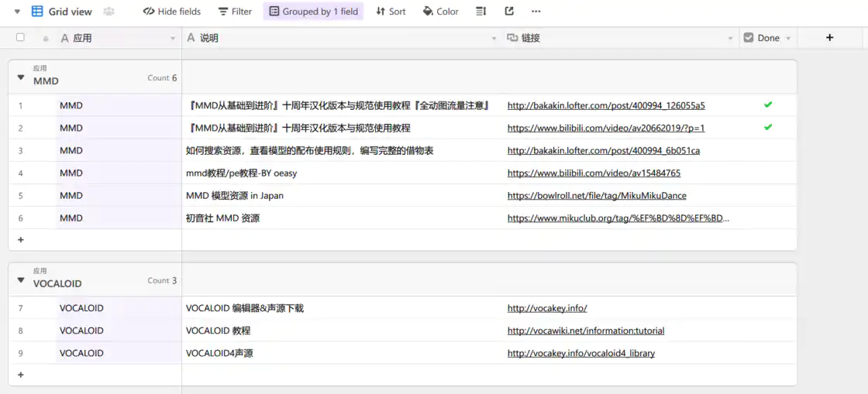Open vocawiki.net tutorial link
This screenshot has height=394, width=868.
[x=586, y=331]
